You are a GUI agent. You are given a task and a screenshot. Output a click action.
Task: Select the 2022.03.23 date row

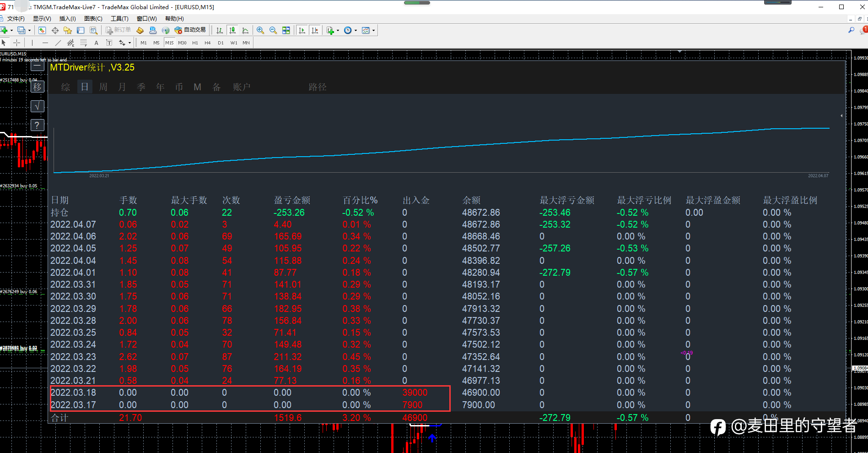click(447, 357)
